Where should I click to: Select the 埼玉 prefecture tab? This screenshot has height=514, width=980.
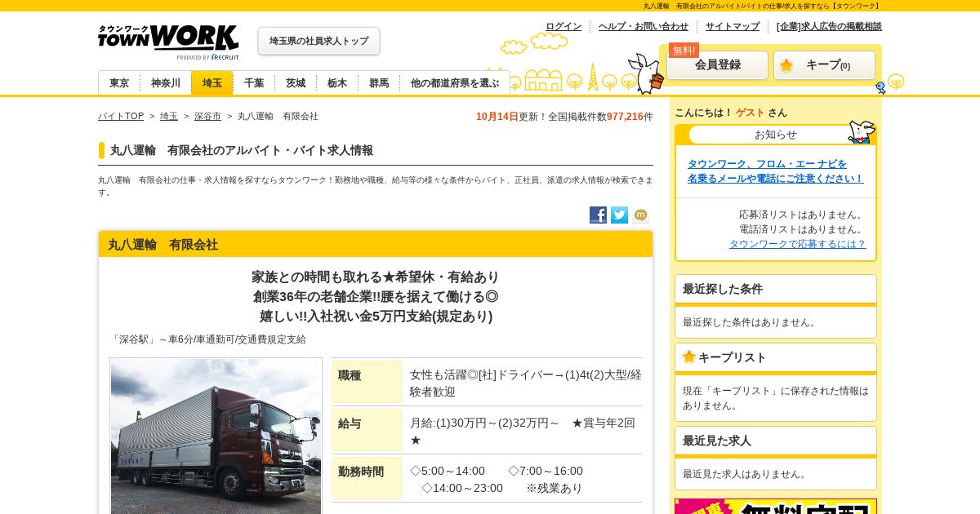tap(212, 83)
